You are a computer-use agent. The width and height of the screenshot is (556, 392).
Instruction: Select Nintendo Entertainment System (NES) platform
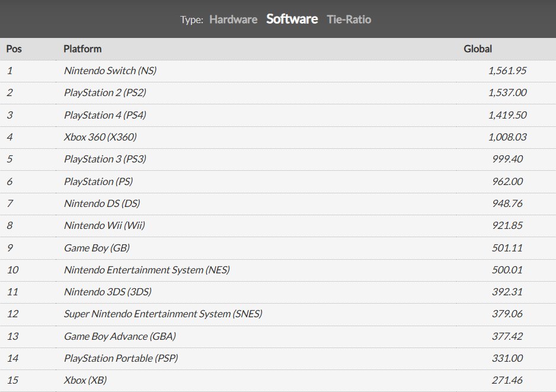click(147, 270)
